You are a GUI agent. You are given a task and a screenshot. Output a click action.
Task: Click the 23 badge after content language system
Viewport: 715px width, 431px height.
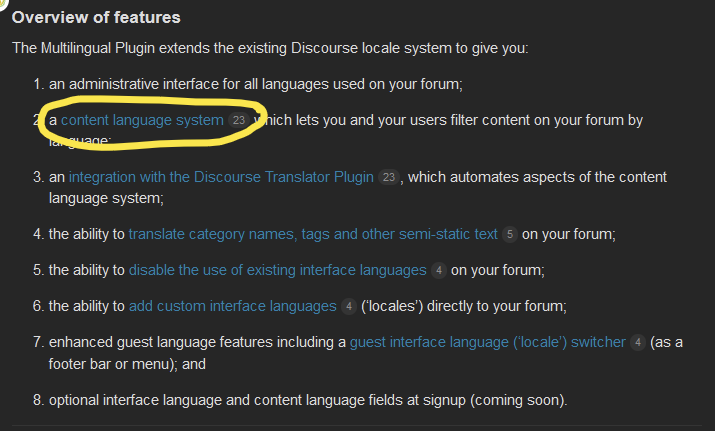click(x=239, y=120)
